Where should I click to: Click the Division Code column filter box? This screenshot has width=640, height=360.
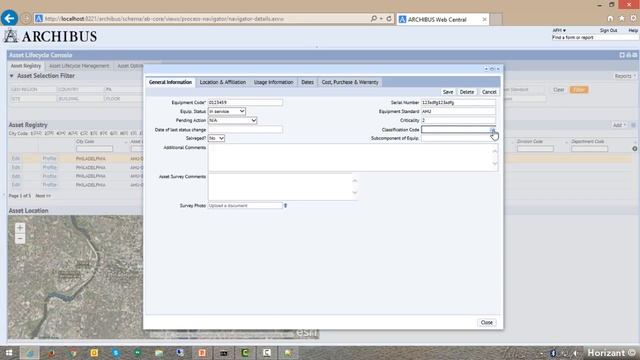click(535, 149)
